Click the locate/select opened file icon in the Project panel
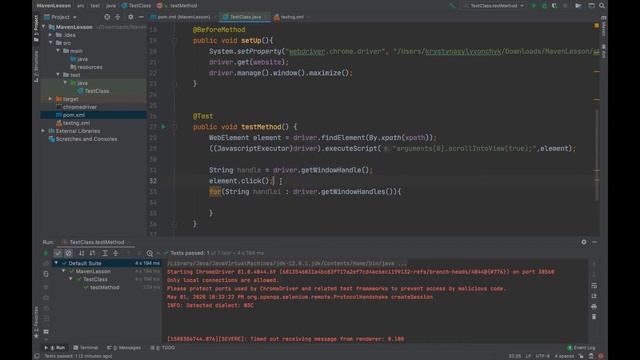The height and width of the screenshot is (360, 640). [x=107, y=17]
